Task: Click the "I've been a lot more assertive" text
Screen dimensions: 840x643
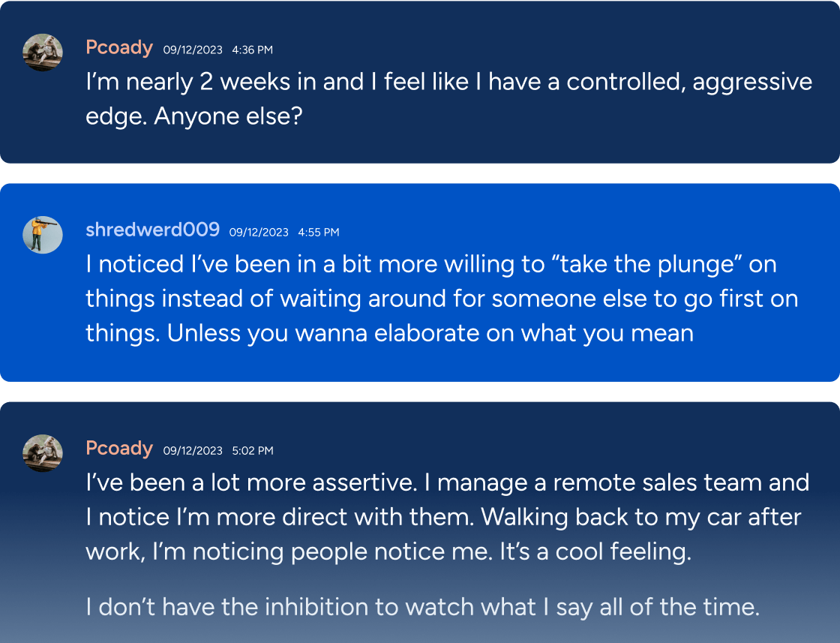Action: [250, 482]
